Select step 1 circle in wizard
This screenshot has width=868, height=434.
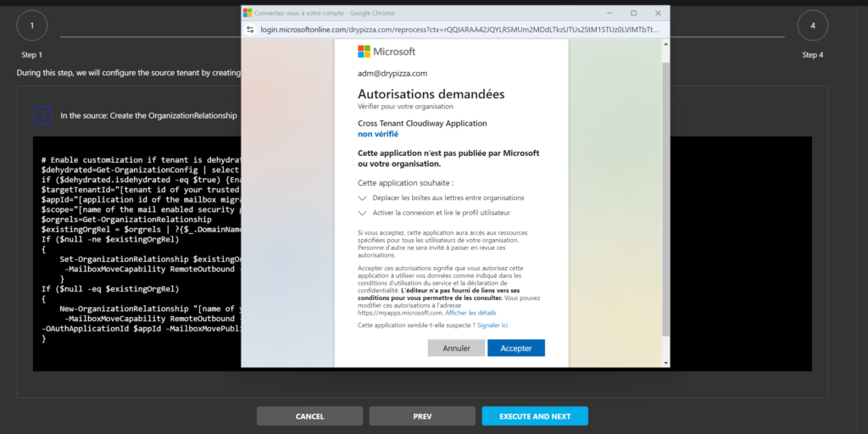click(32, 25)
